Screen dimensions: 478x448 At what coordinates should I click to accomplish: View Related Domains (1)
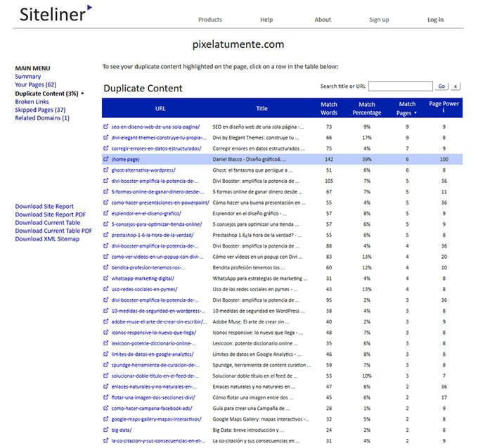coord(42,118)
